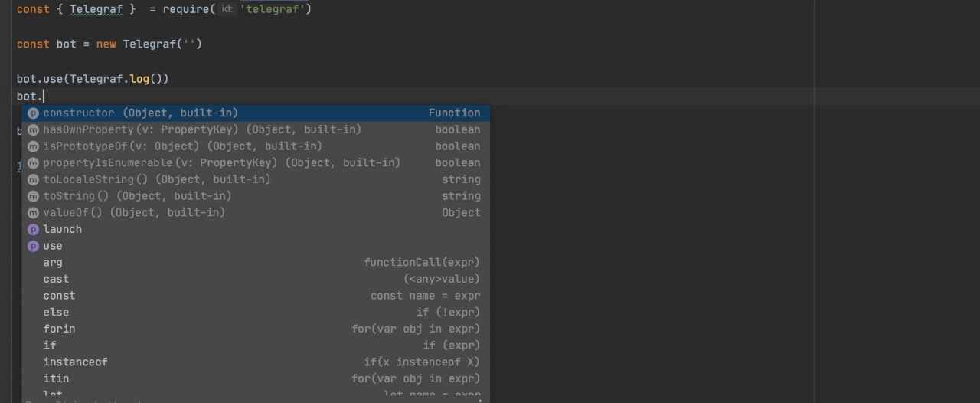The image size is (980, 403).
Task: Click the property icon beside constructor
Action: [33, 113]
